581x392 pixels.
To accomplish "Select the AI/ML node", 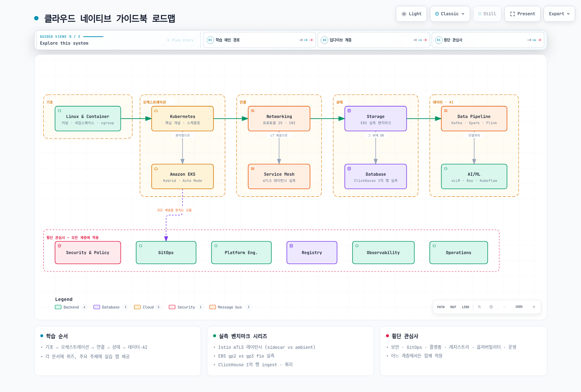I will tap(474, 177).
